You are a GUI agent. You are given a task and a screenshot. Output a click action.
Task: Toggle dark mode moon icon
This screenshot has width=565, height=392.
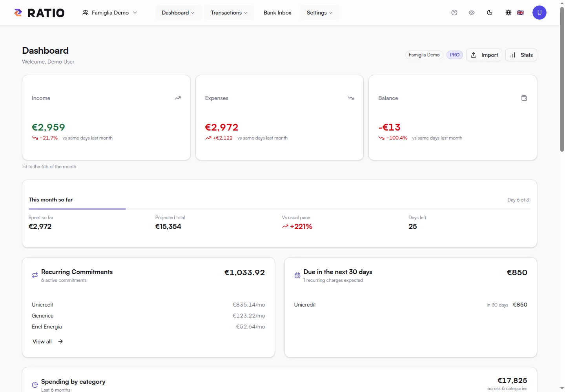[490, 13]
